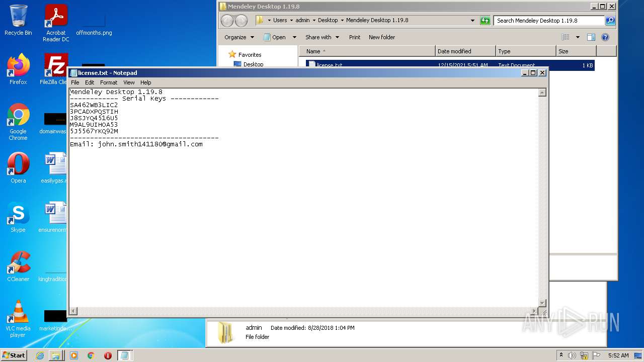
Task: Click the Start button
Action: (14, 355)
